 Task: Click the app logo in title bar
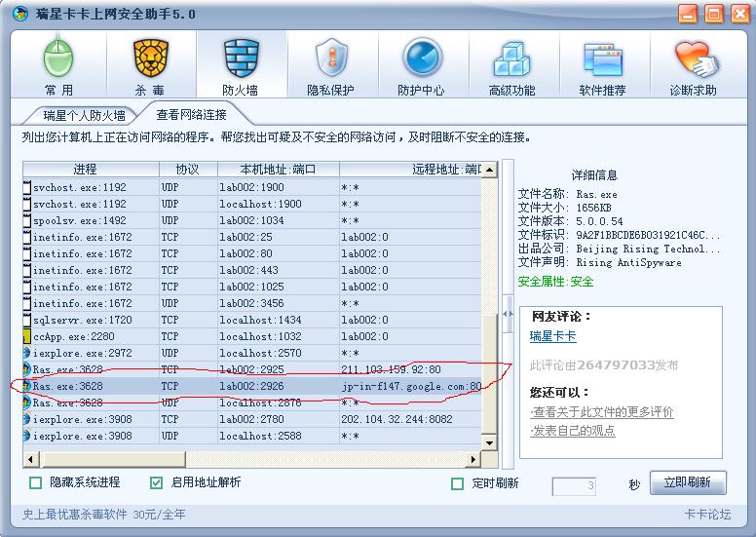20,14
